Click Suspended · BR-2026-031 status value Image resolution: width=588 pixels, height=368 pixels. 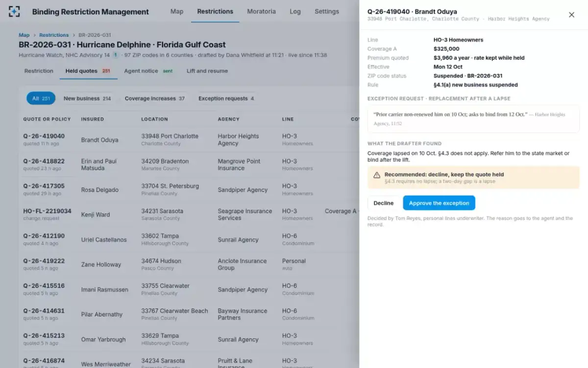coord(468,76)
